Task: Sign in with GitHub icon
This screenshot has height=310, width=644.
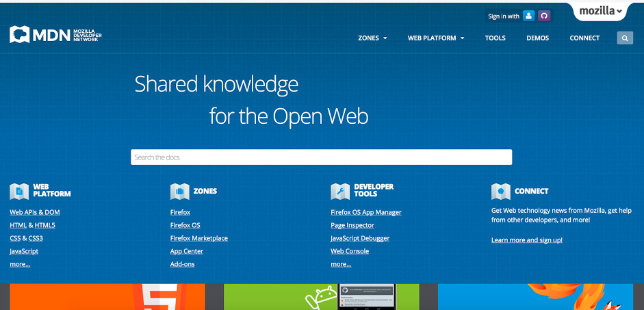Action: pyautogui.click(x=544, y=16)
